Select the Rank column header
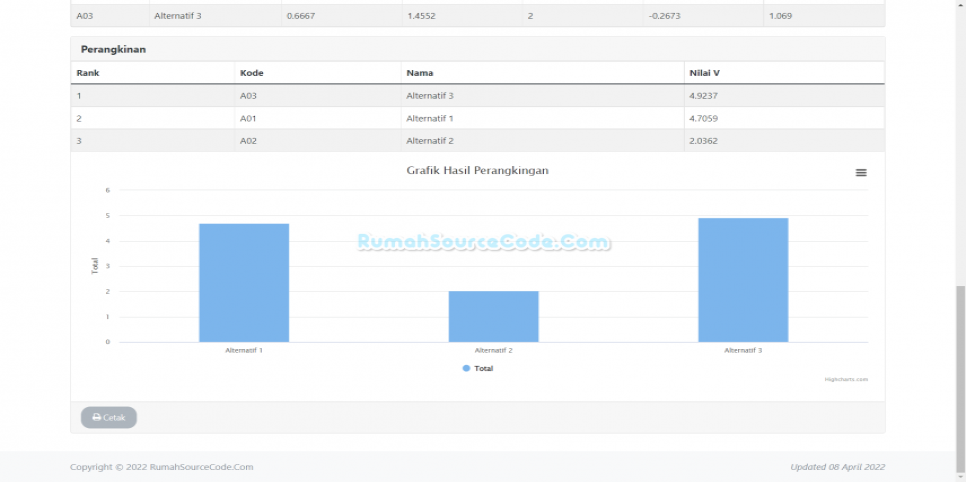This screenshot has height=482, width=966. point(87,73)
